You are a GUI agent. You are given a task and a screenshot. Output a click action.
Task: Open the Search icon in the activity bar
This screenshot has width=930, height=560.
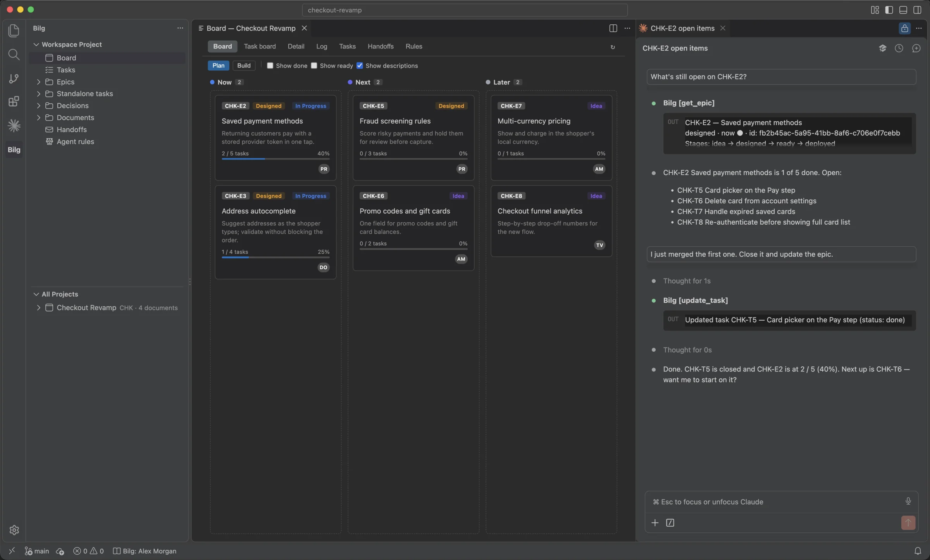pyautogui.click(x=14, y=55)
